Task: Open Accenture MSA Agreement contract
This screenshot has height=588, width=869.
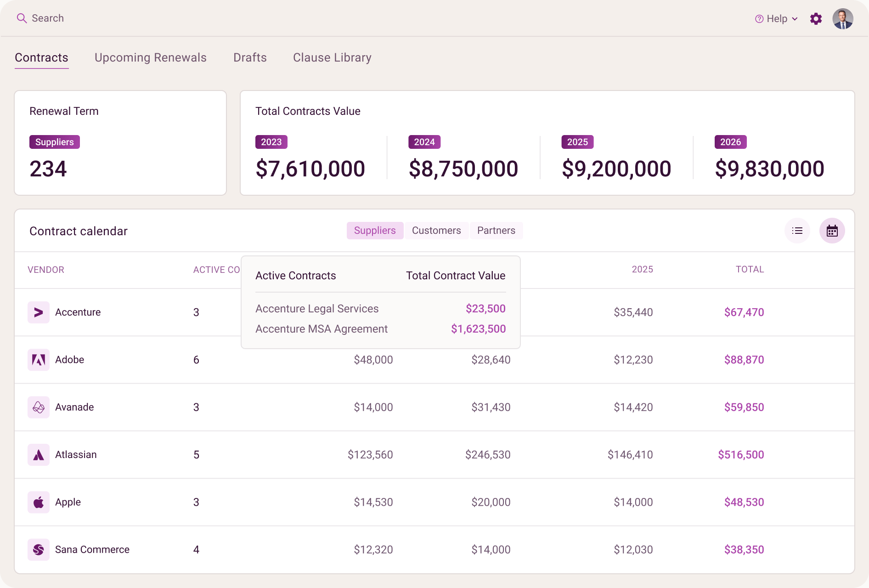Action: 322,329
